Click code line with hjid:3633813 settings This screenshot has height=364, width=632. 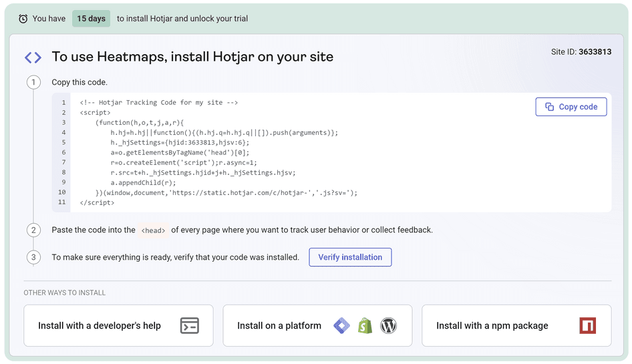180,142
